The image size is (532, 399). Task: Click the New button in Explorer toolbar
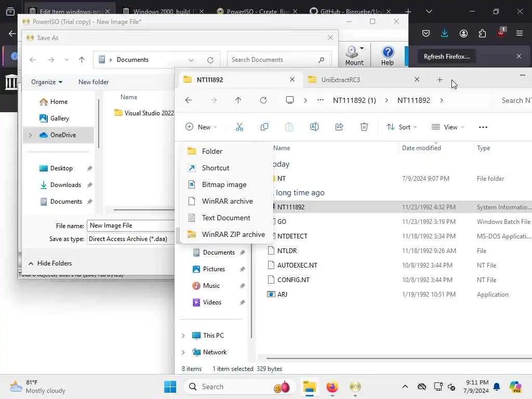[x=201, y=127]
